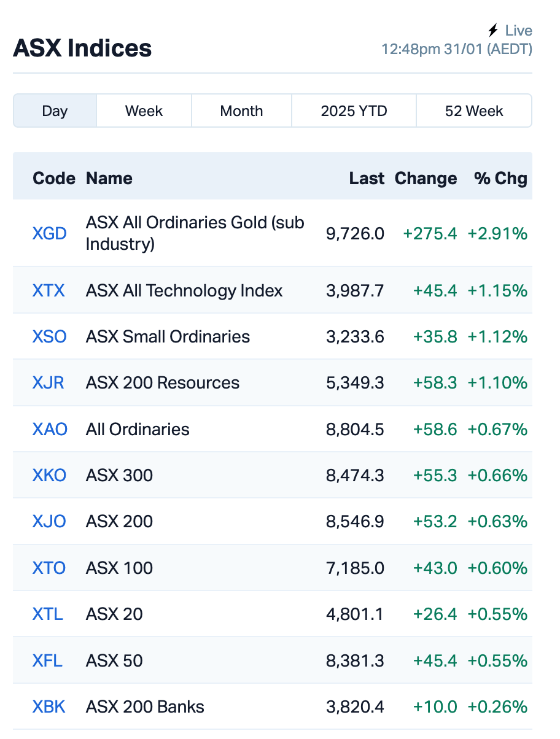This screenshot has width=560, height=739.
Task: Click the last value 8,546.9
Action: pyautogui.click(x=356, y=522)
